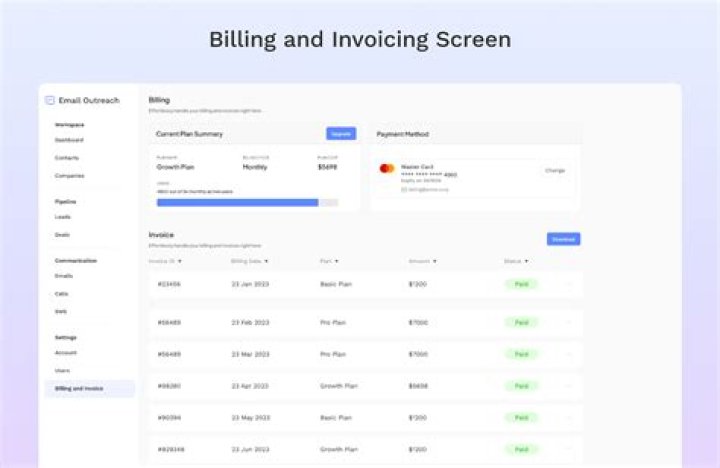720x468 pixels.
Task: Sort by Billing Date column arrow
Action: (267, 261)
